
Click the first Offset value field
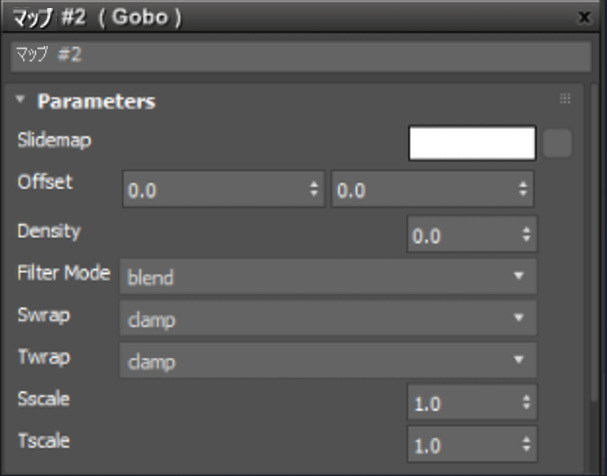212,189
